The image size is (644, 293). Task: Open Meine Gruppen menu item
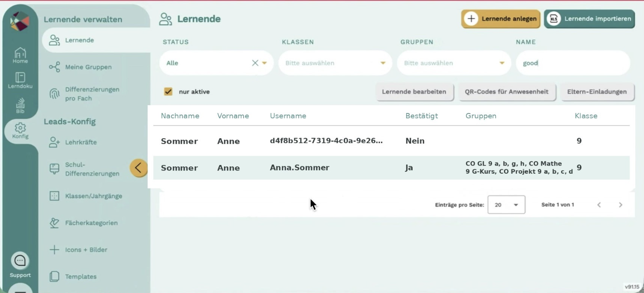pyautogui.click(x=88, y=67)
